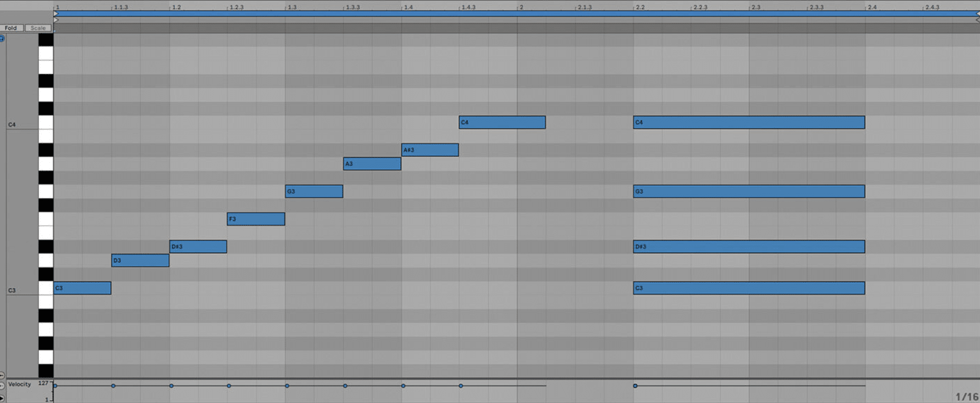Select the A#3 note
980x403 pixels.
coord(430,150)
